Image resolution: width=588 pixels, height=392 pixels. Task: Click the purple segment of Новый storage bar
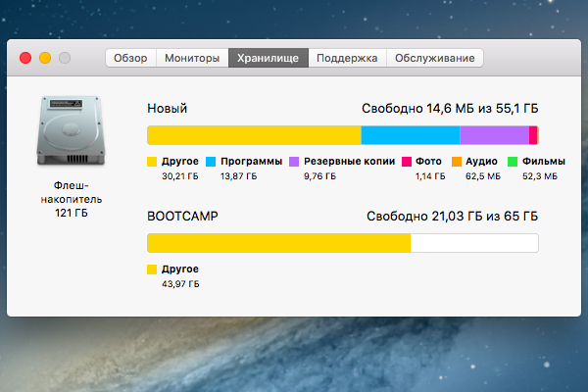click(494, 135)
